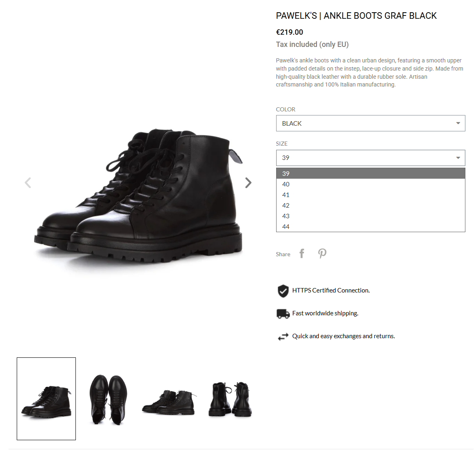Viewport: 476px width, 450px height.
Task: Click the SIZE dropdown arrow
Action: (458, 158)
